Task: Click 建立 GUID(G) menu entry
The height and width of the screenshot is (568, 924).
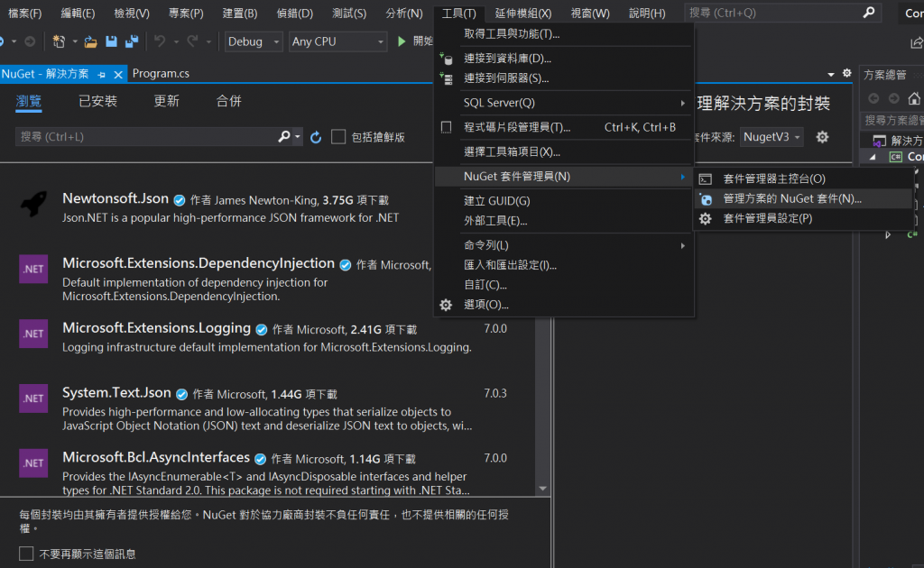Action: point(564,201)
